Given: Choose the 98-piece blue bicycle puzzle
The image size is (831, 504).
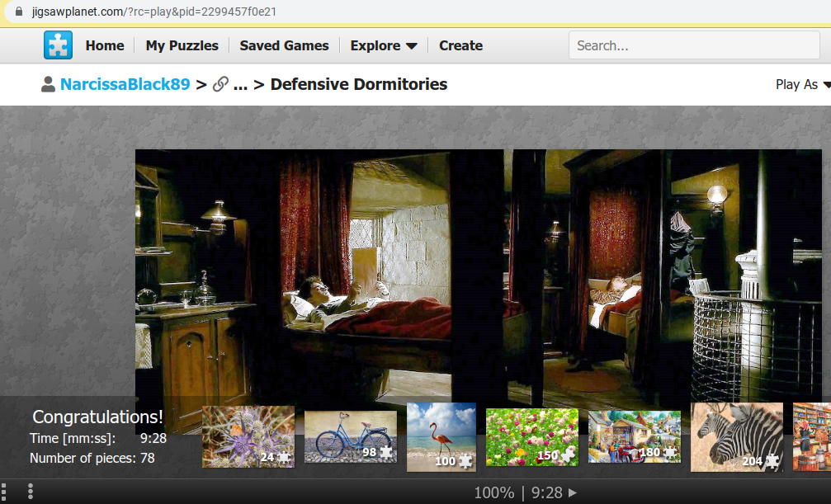Looking at the screenshot, I should click(351, 436).
